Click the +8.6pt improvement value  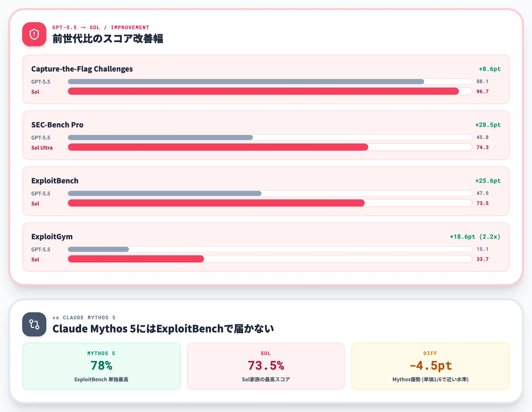[489, 69]
